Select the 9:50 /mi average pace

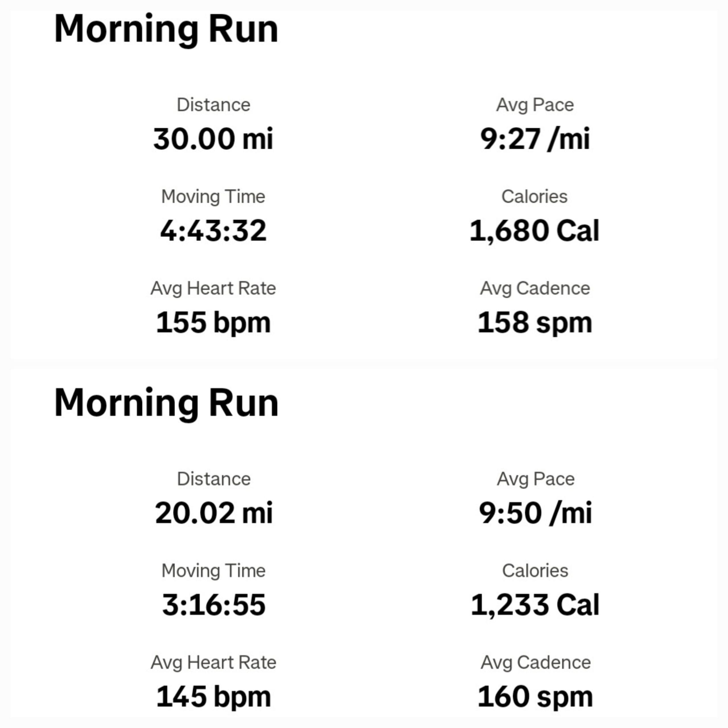(x=535, y=513)
